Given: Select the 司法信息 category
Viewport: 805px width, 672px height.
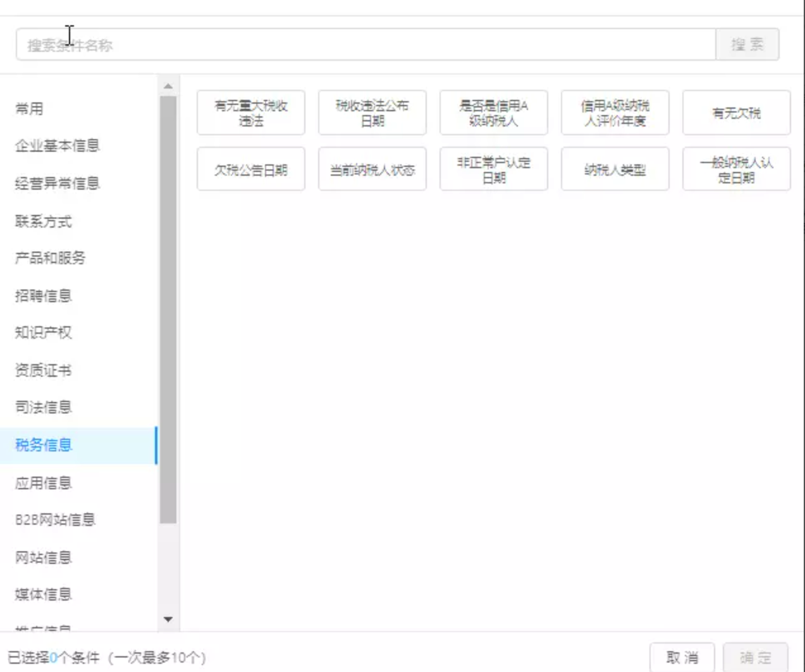Looking at the screenshot, I should coord(44,407).
